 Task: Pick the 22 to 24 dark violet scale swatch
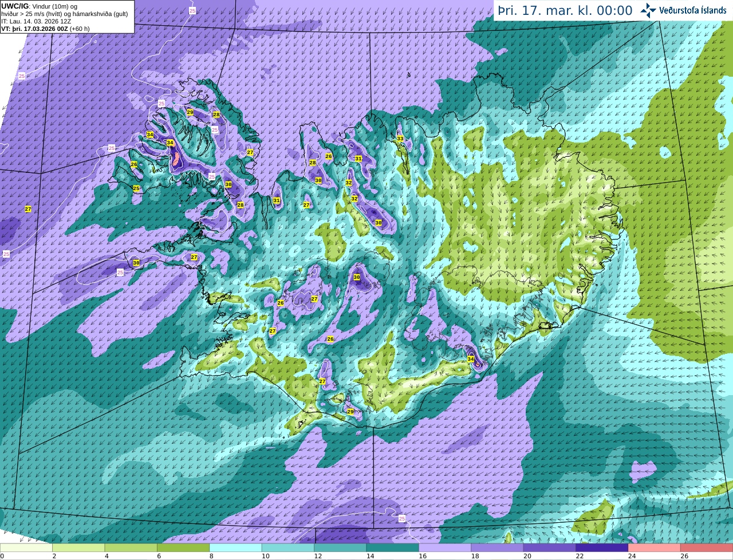point(601,548)
